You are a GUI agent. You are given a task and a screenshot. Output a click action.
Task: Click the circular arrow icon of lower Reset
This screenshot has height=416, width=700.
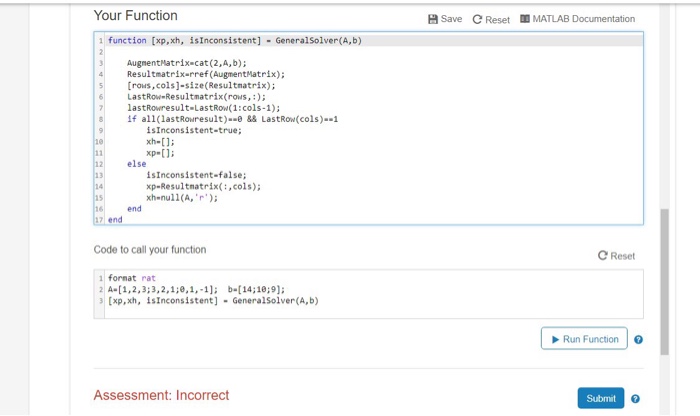tap(603, 255)
